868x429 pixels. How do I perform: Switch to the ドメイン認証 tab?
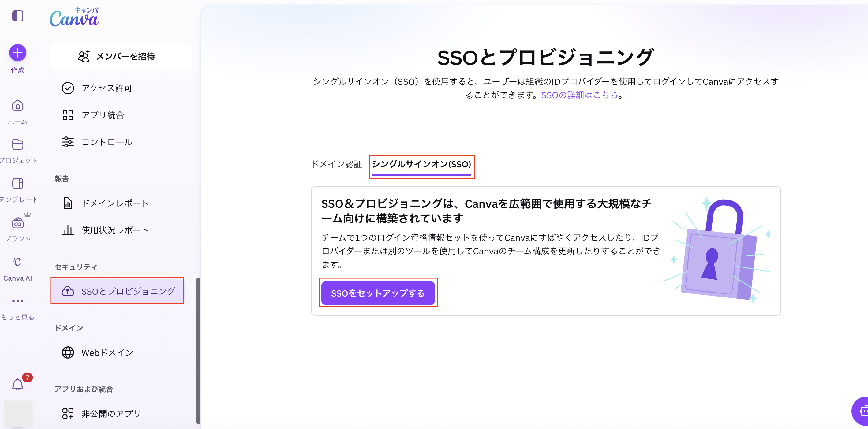tap(336, 164)
